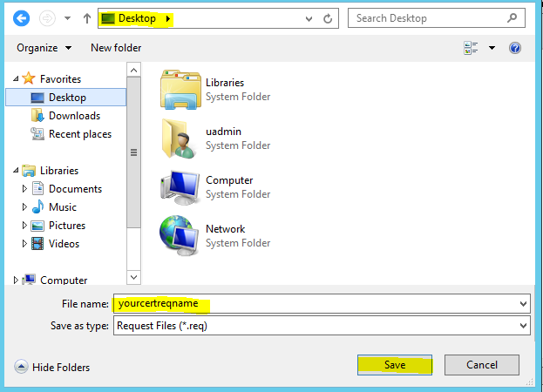Open the Libraries system folder icon
The width and height of the screenshot is (543, 392).
[180, 90]
